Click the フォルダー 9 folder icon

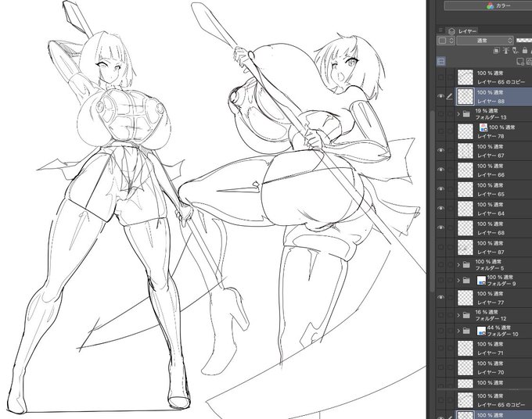point(466,281)
